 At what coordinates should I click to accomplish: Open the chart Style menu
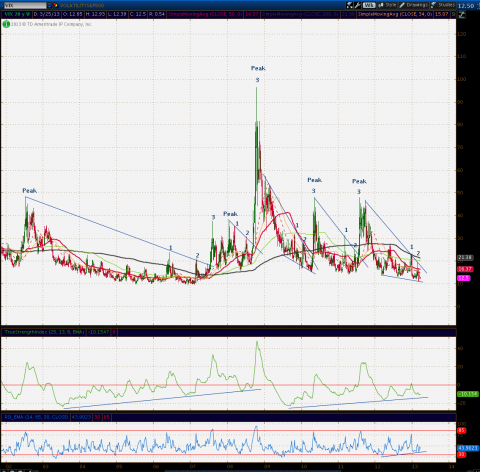click(x=387, y=5)
